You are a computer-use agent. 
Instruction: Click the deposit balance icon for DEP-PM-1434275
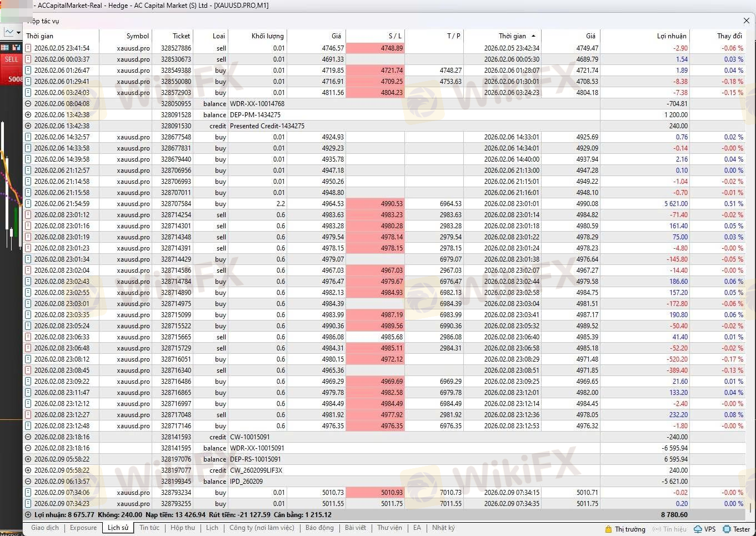coord(28,115)
